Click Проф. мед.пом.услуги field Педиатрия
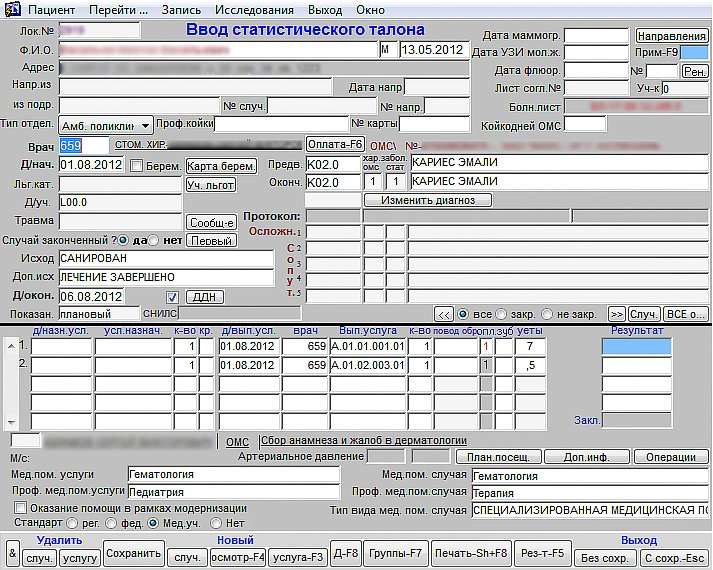The width and height of the screenshot is (713, 570). (x=234, y=492)
